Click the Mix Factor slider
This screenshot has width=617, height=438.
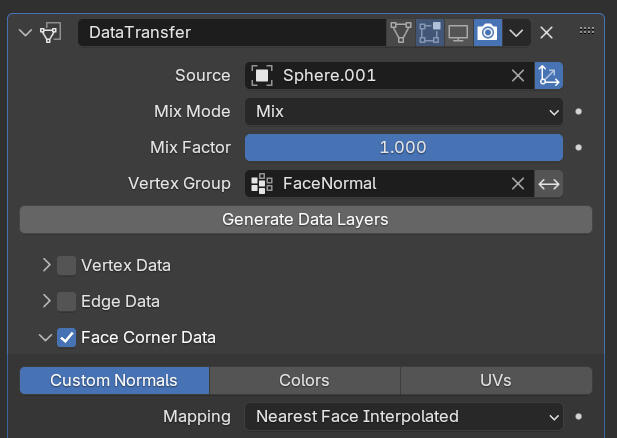click(x=404, y=147)
